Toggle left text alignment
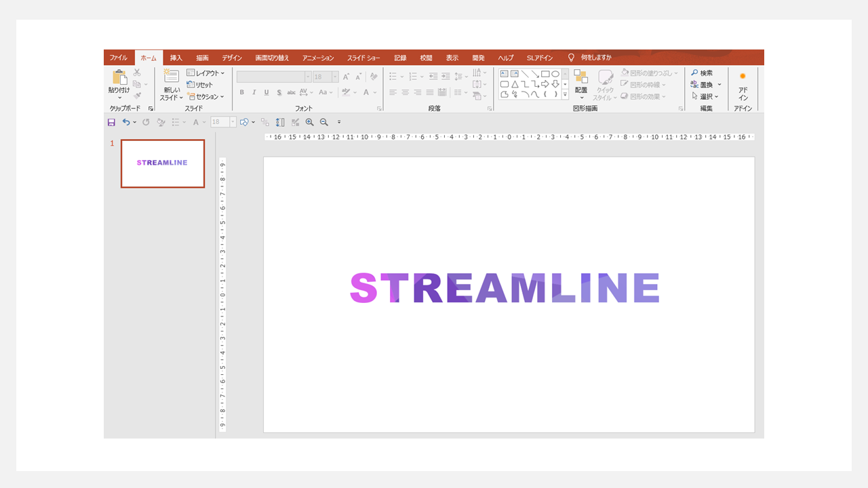This screenshot has height=488, width=868. (x=393, y=92)
